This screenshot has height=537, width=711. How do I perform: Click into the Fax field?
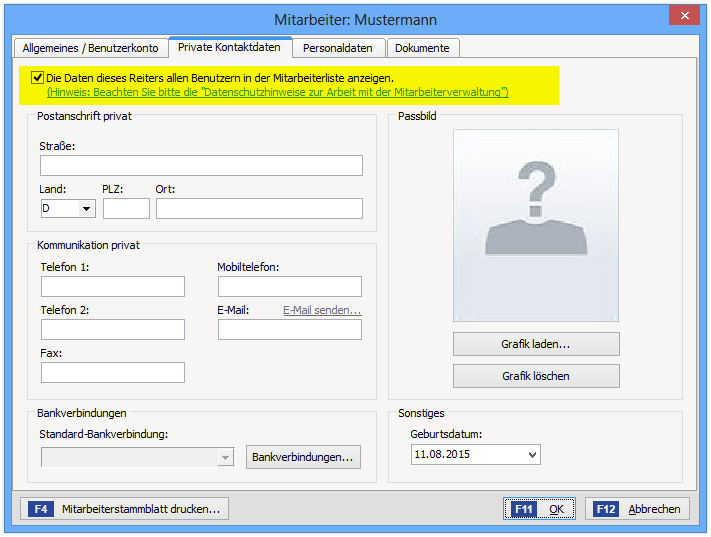point(113,372)
